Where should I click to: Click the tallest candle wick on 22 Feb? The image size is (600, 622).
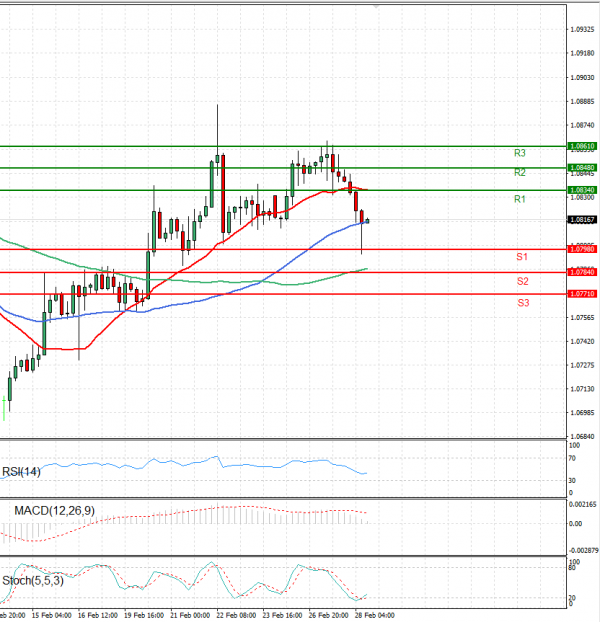pos(217,129)
